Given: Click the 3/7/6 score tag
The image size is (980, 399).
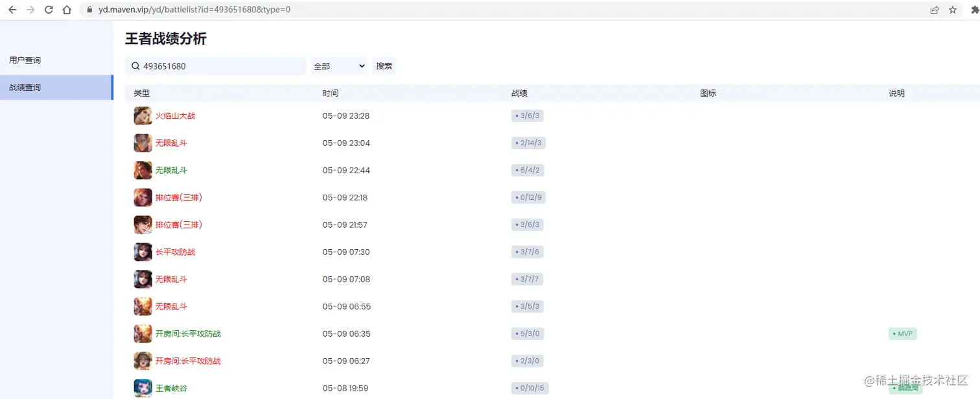Looking at the screenshot, I should (527, 252).
